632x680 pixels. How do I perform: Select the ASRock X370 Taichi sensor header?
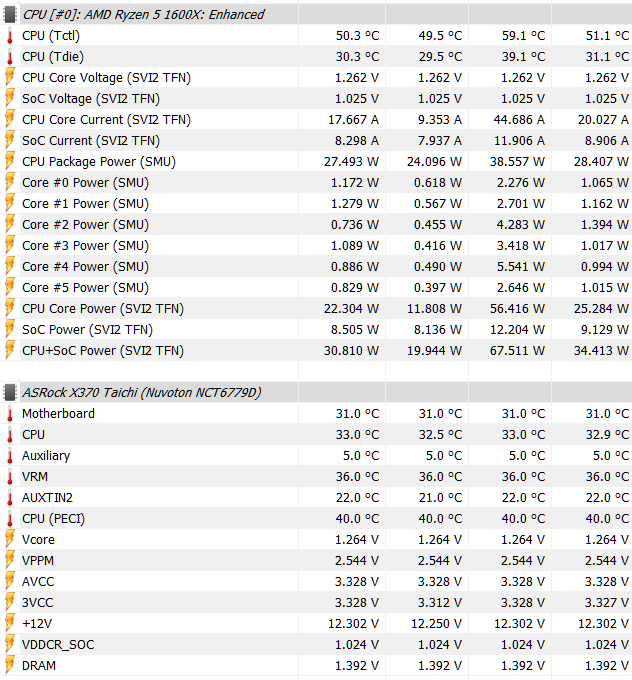pos(141,392)
